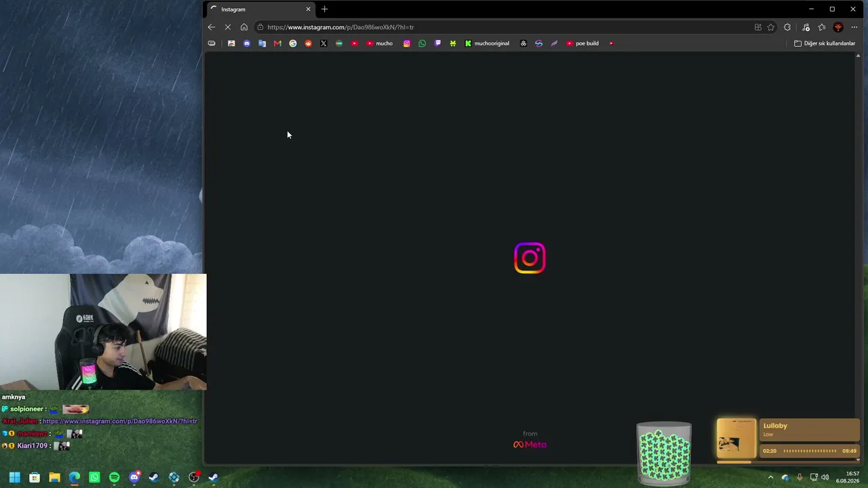This screenshot has width=868, height=488.
Task: Add this page to favorites
Action: click(771, 27)
